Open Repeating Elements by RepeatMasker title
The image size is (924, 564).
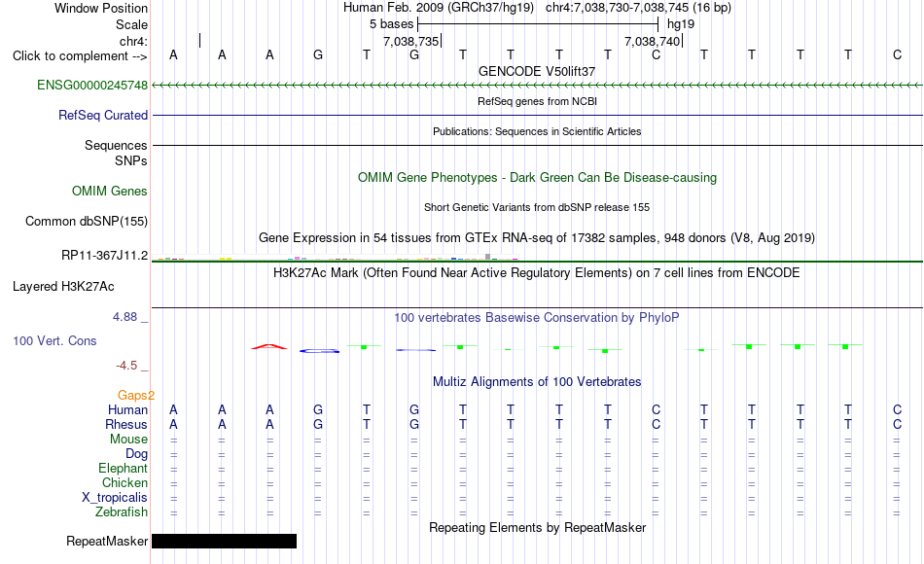coord(537,527)
